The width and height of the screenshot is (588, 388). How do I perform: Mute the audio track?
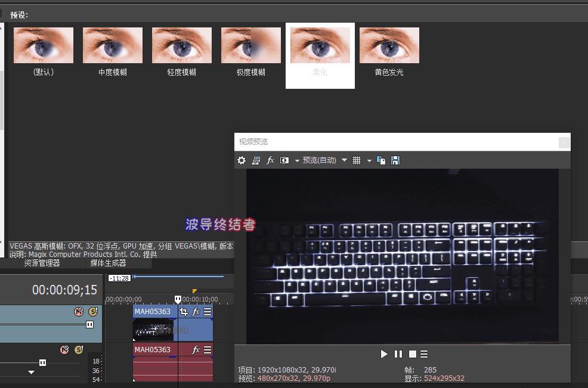(x=64, y=350)
